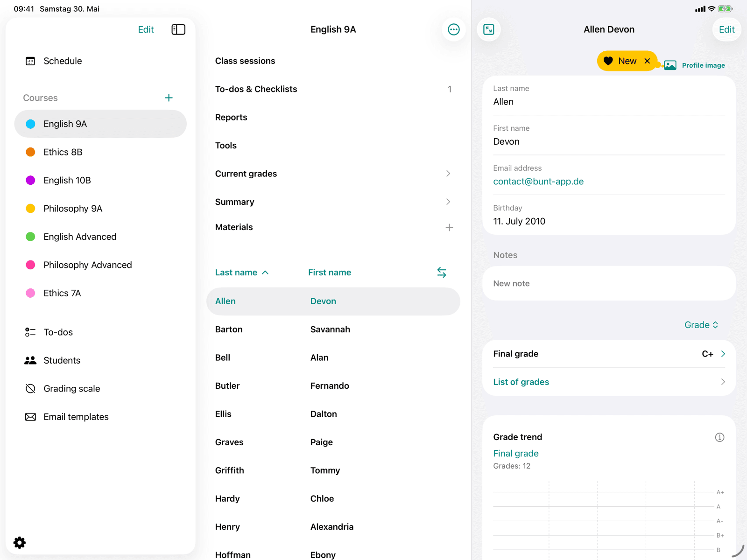Click Edit for Allen Devon

(726, 29)
